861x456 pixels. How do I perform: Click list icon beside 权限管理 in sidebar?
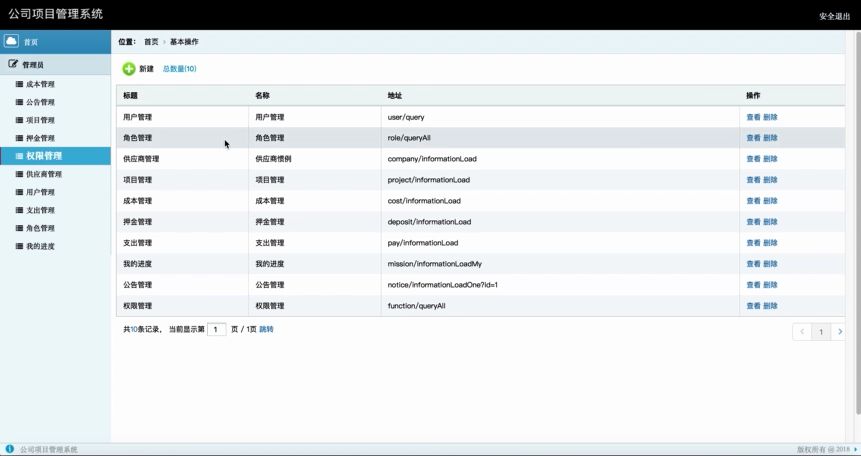pos(19,156)
